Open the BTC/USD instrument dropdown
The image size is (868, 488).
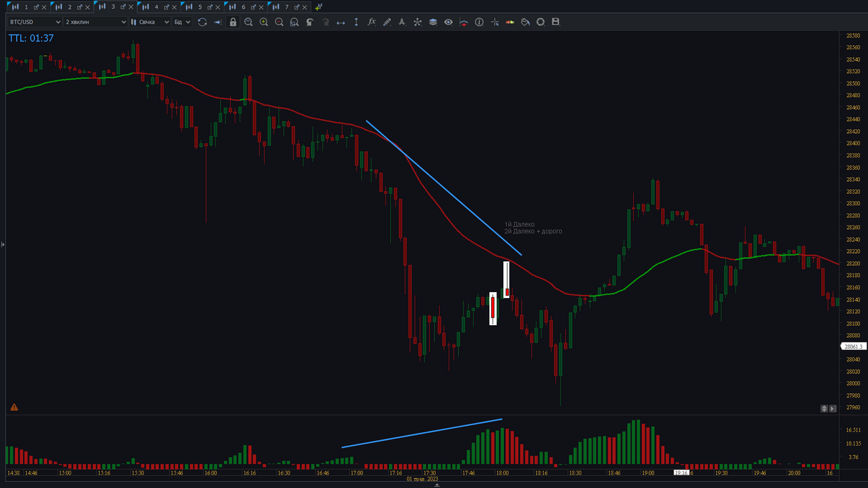(x=35, y=22)
